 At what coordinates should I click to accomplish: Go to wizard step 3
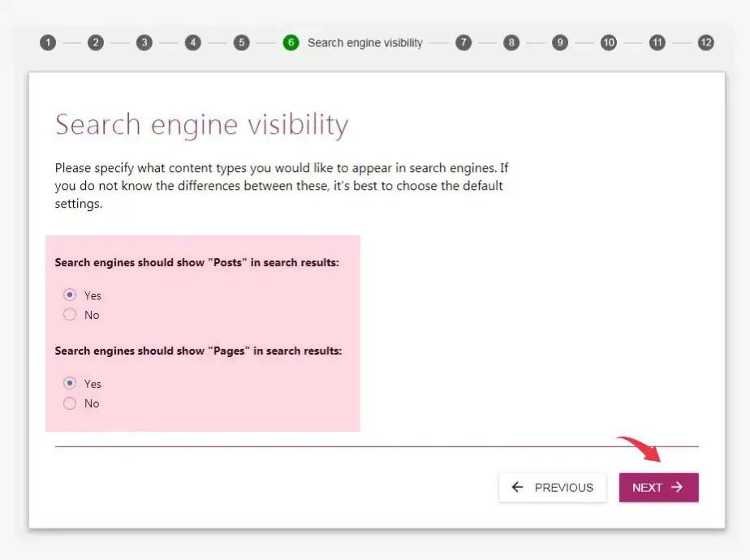(x=144, y=42)
